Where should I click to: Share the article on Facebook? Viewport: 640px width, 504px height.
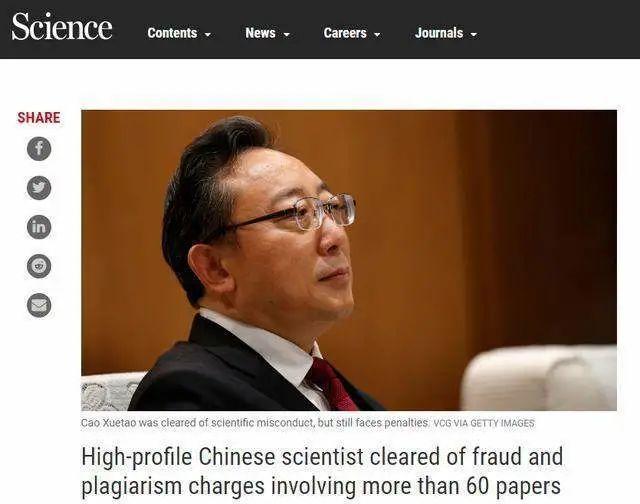click(39, 149)
